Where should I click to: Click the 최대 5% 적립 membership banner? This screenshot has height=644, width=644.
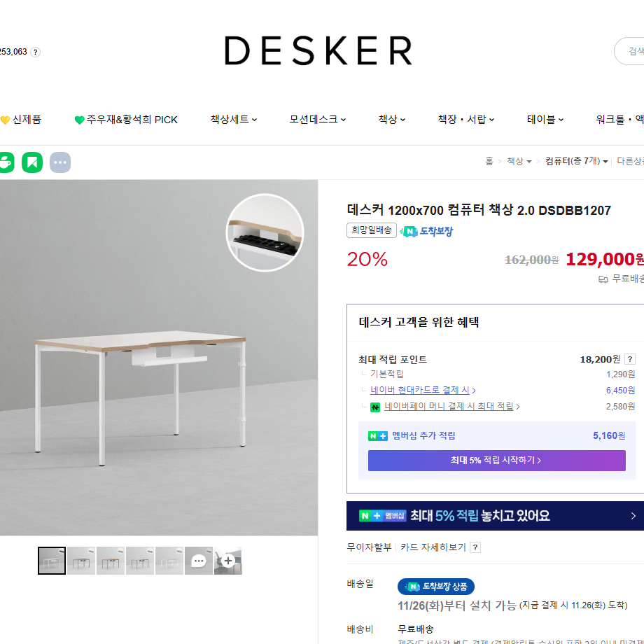coord(495,516)
